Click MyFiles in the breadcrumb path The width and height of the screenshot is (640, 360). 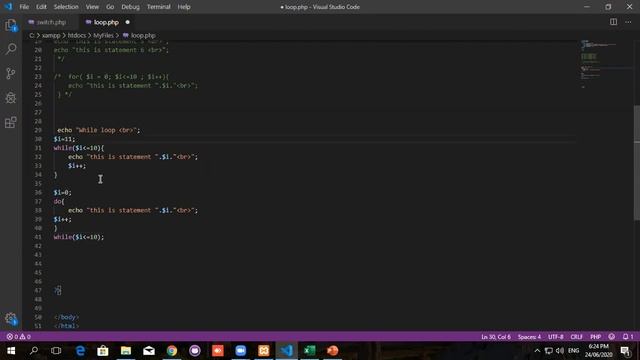[103, 36]
